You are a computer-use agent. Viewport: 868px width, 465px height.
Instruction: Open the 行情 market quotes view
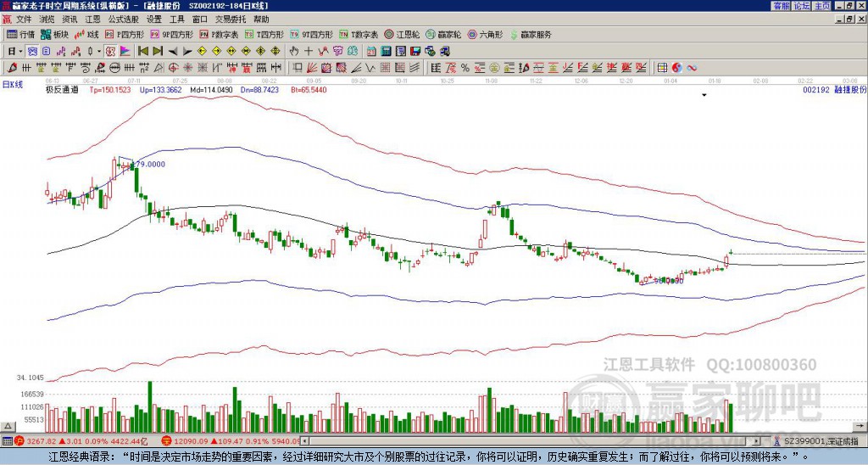click(x=20, y=34)
